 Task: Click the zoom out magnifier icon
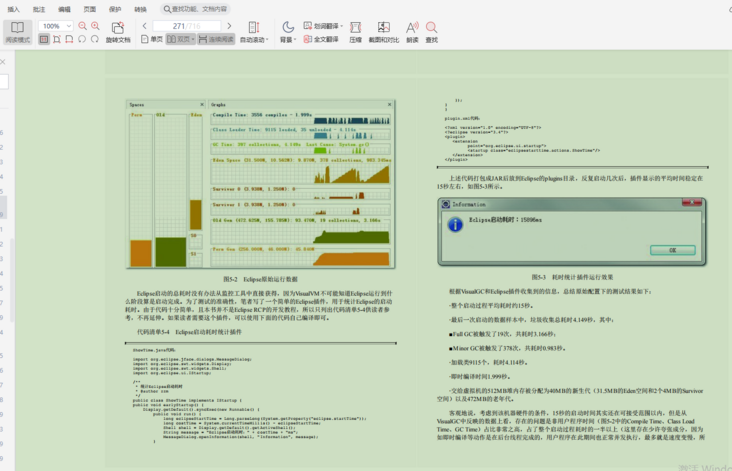pyautogui.click(x=82, y=26)
